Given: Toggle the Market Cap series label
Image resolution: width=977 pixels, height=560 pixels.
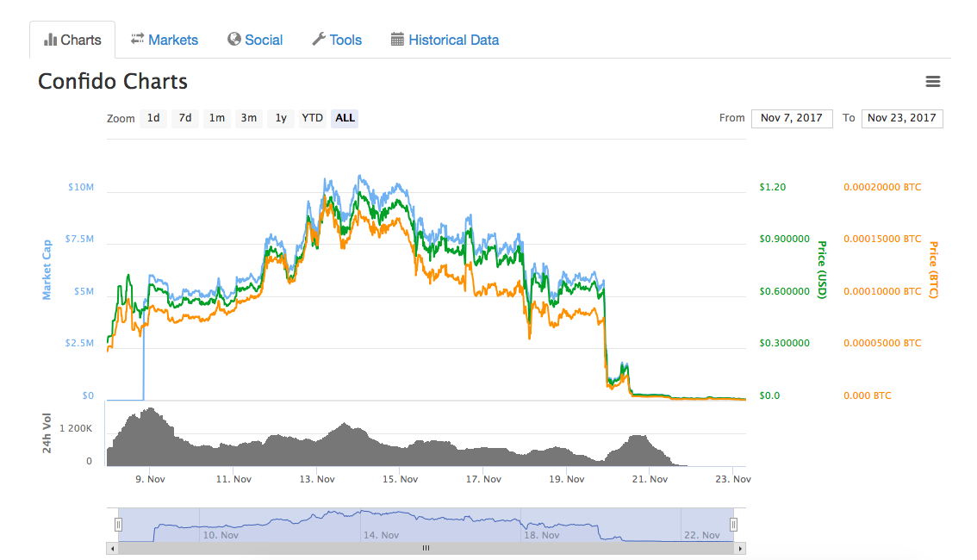Looking at the screenshot, I should pyautogui.click(x=47, y=270).
